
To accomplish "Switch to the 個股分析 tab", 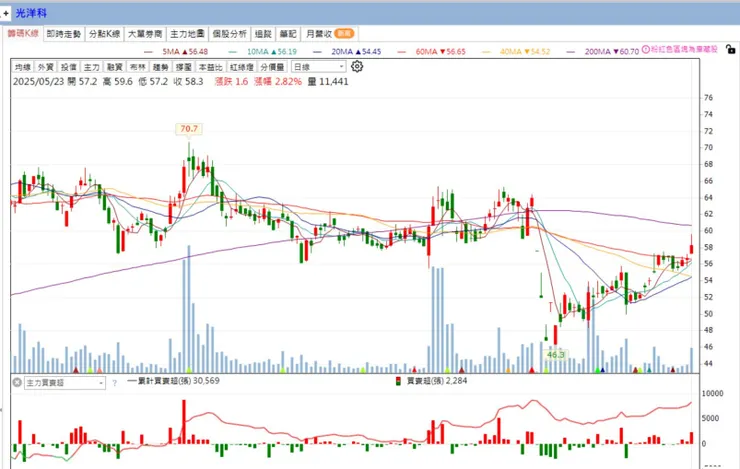I will [229, 34].
